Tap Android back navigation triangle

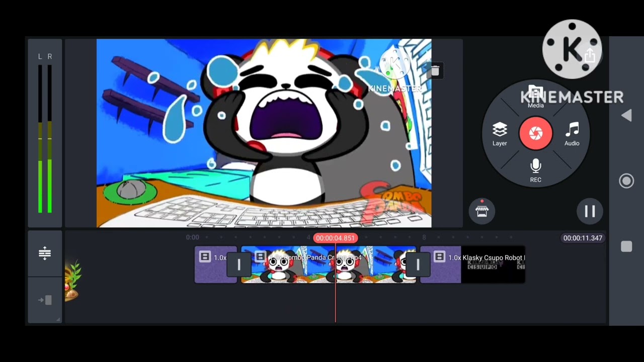(x=626, y=116)
